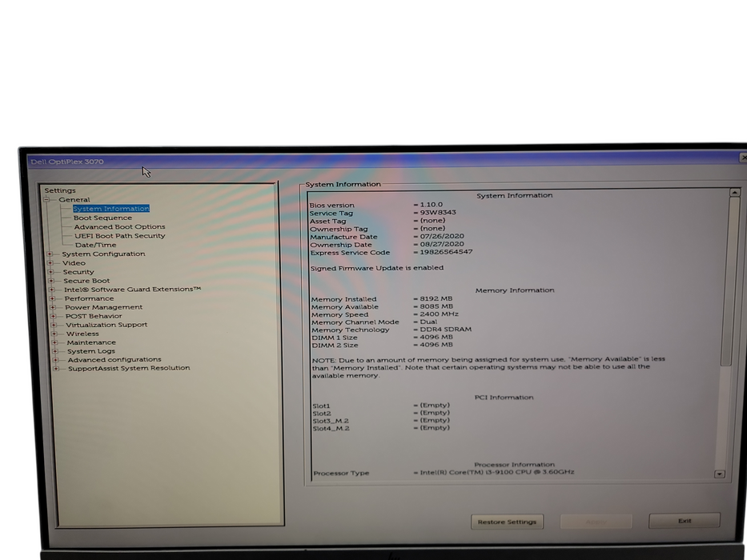Click the Settings tree root label
Screen dimensions: 747x560
[60, 190]
